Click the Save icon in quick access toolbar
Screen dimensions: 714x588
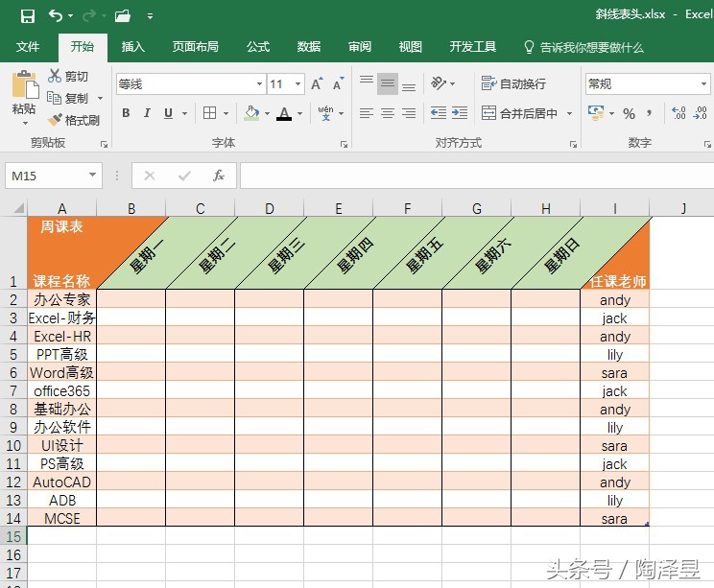click(28, 16)
